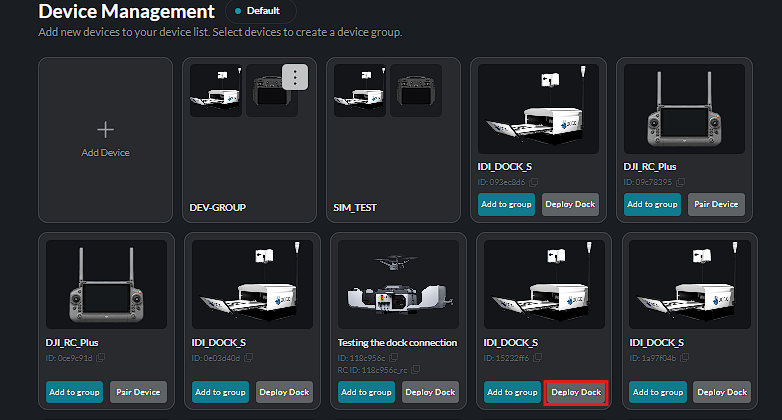Click the 'Testing the dock connection' device name

tap(397, 343)
